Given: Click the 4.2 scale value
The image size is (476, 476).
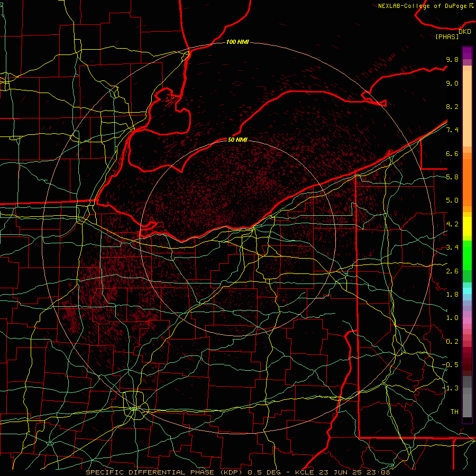Looking at the screenshot, I should click(x=452, y=224).
